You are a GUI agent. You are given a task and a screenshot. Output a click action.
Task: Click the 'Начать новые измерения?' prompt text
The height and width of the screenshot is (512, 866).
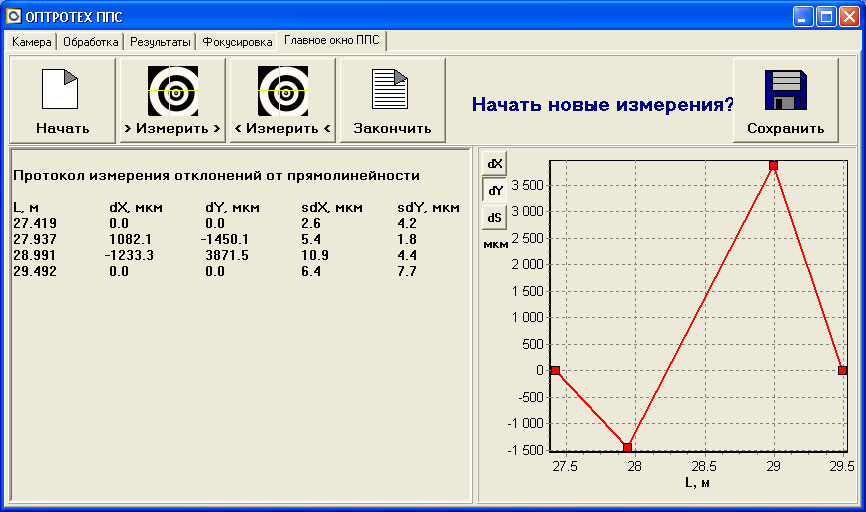click(x=603, y=104)
